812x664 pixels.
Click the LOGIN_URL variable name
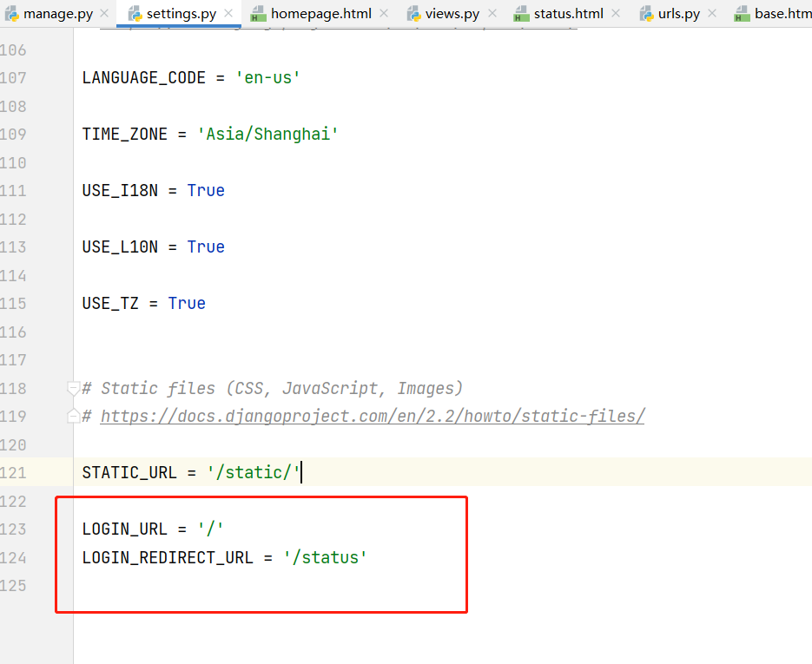[x=125, y=529]
